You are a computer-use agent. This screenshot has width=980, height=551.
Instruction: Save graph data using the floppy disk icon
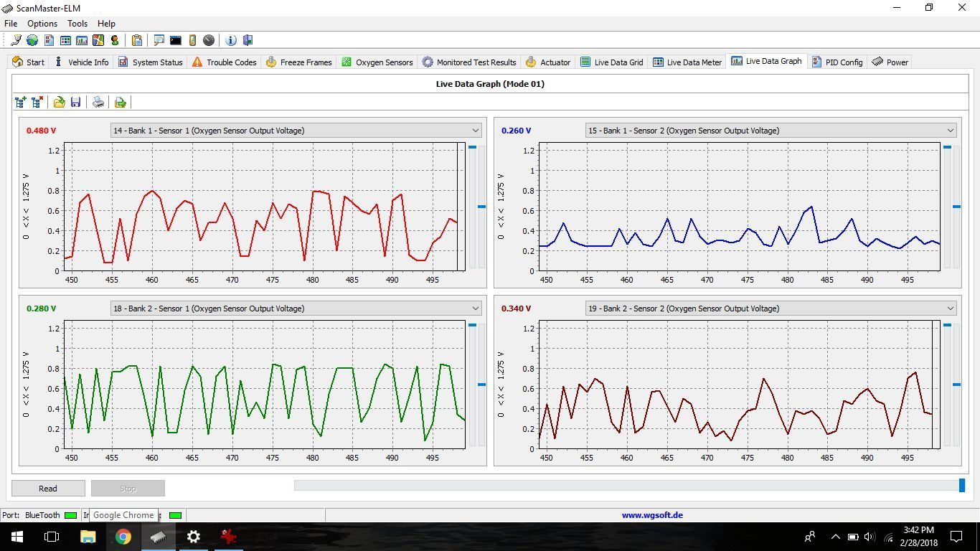(x=75, y=103)
